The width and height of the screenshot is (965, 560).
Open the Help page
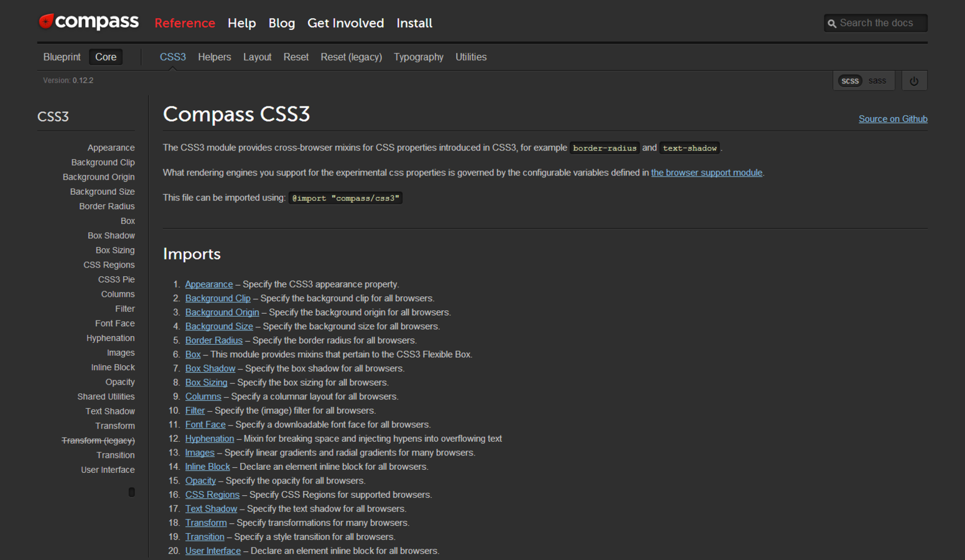click(x=241, y=23)
